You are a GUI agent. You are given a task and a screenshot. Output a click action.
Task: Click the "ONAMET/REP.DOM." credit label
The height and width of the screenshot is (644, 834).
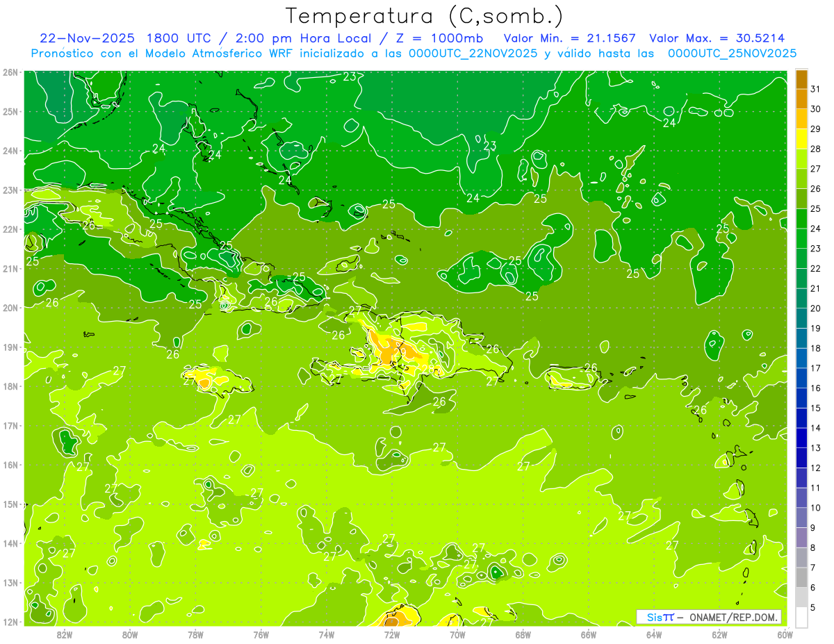click(x=734, y=617)
